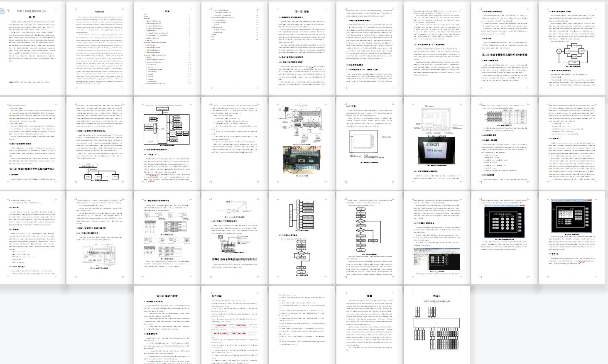608x364 pixels.
Task: Go to the 第一章 绪论 page
Action: 302,48
